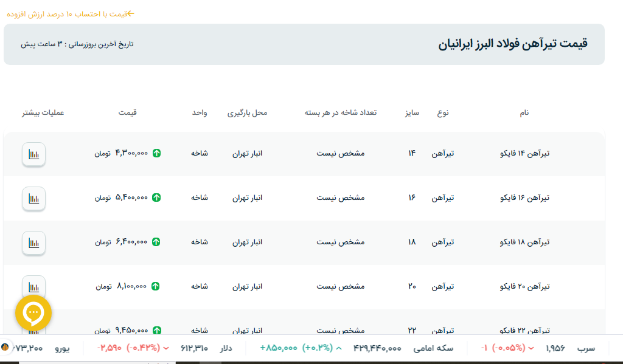Click green up arrow beside ۴,۳۰۰,۰۰۰ price
This screenshot has height=364, width=623.
click(156, 154)
